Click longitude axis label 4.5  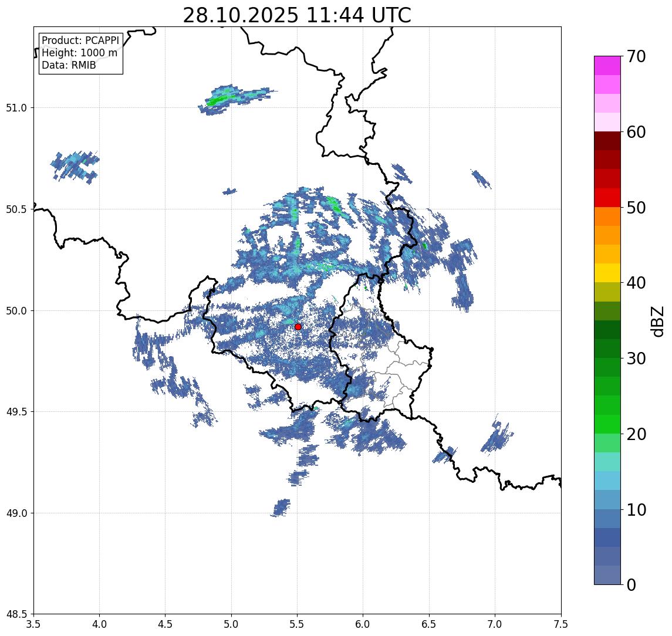coord(166,624)
